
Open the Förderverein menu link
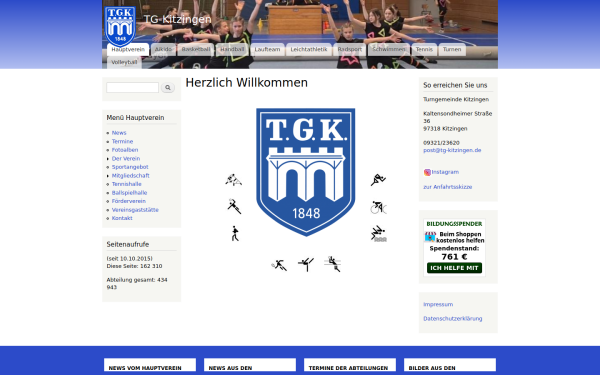129,201
